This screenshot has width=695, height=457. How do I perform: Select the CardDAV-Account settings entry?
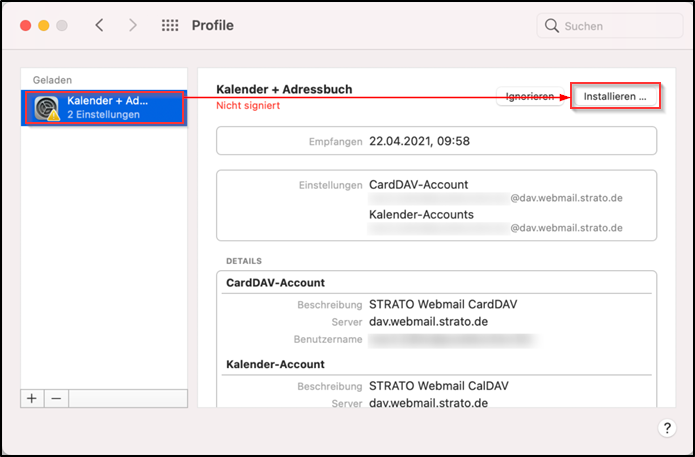(418, 185)
